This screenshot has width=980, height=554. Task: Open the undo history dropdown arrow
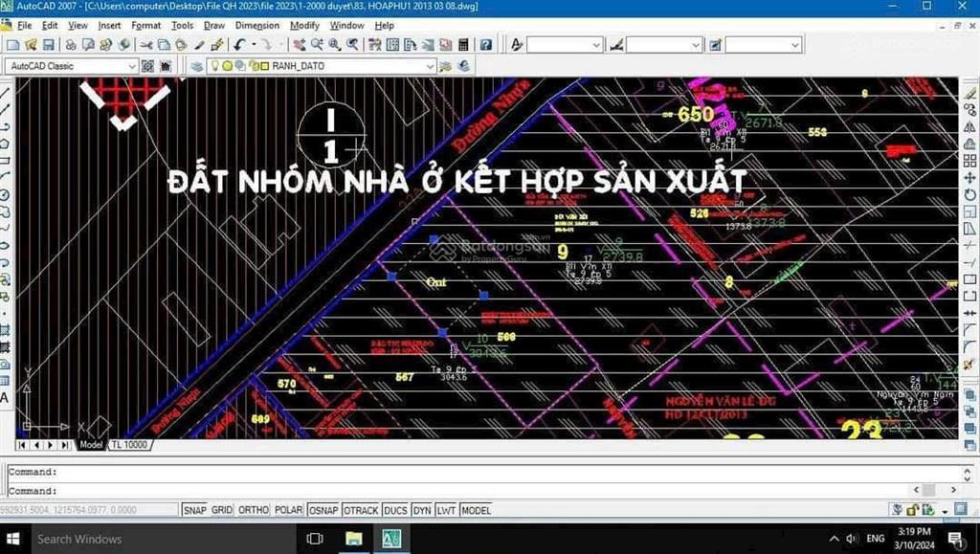253,45
